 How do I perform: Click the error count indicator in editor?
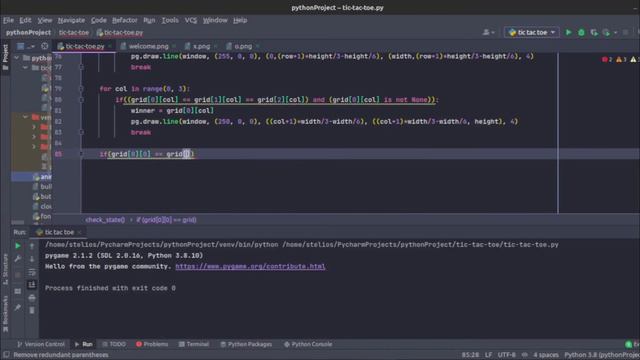pyautogui.click(x=607, y=59)
